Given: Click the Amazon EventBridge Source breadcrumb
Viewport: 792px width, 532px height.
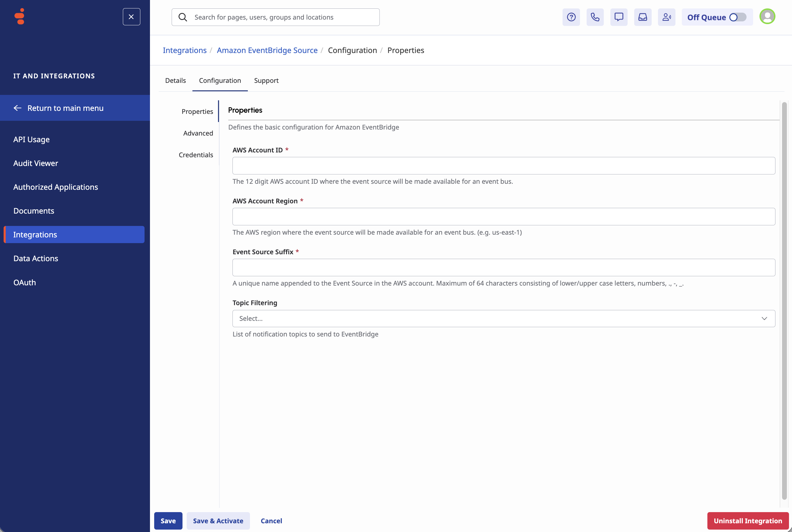Looking at the screenshot, I should coord(267,50).
